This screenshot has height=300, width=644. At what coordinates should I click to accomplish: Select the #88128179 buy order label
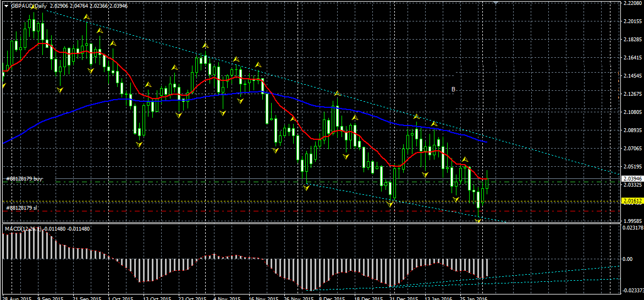[25, 179]
